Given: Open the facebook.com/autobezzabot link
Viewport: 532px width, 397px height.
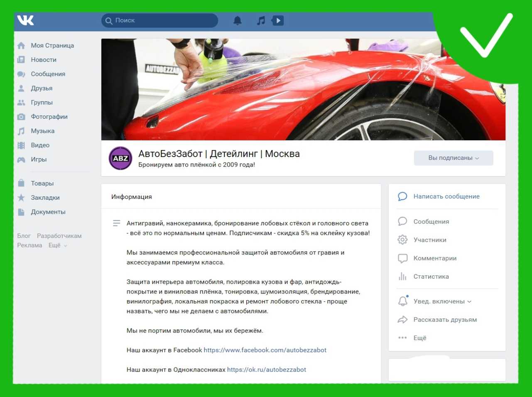Looking at the screenshot, I should [265, 350].
